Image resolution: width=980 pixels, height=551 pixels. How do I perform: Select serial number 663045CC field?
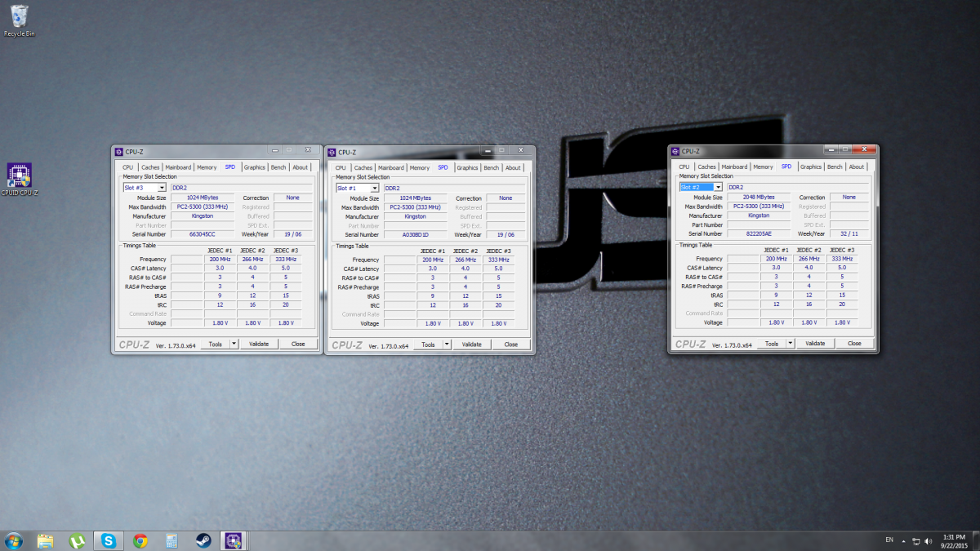pyautogui.click(x=203, y=234)
